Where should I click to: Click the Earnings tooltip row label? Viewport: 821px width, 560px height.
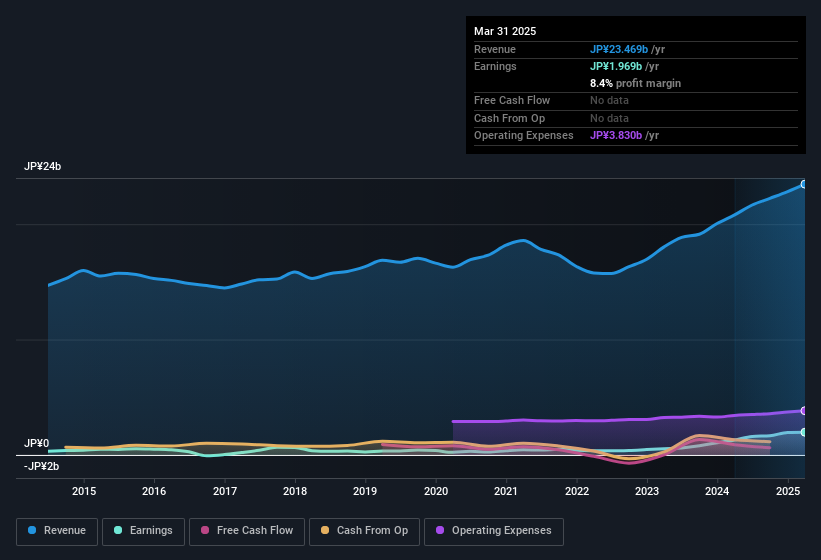pos(495,66)
